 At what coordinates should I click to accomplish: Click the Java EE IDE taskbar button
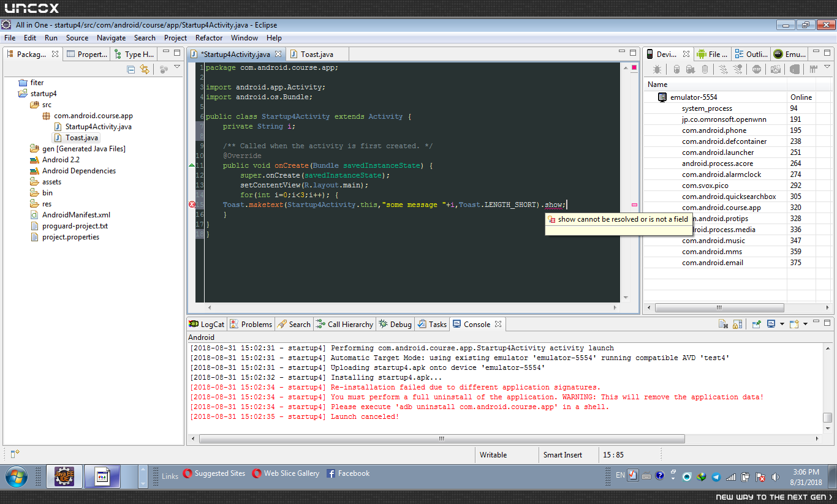pos(64,476)
